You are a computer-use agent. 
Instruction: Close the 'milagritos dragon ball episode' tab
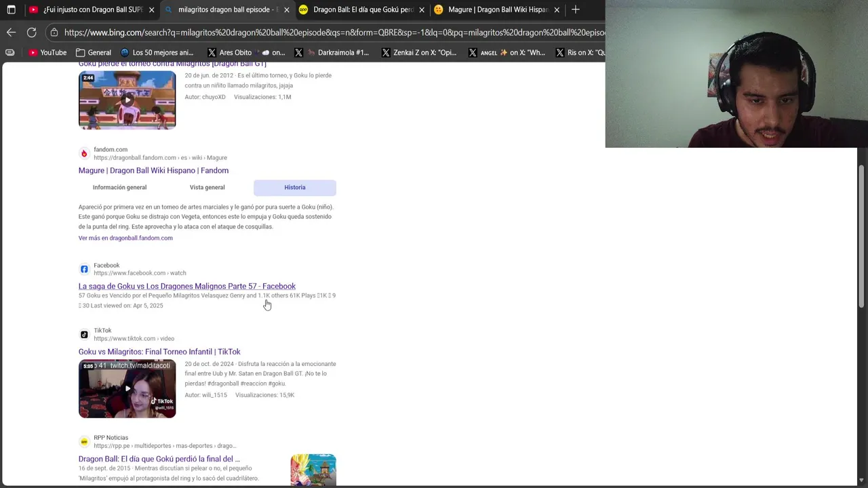(286, 9)
